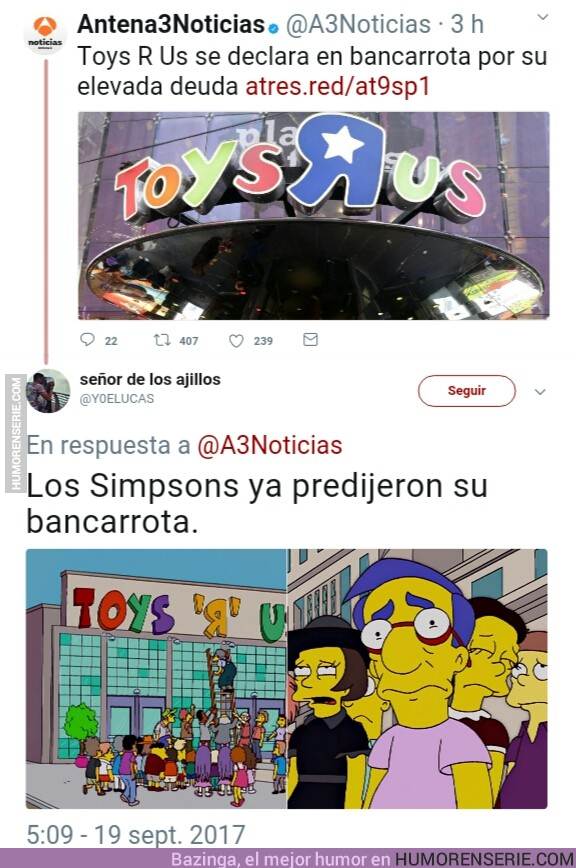Open the @A3Noticias mention in reply
Screen dimensions: 576x868
pos(270,446)
